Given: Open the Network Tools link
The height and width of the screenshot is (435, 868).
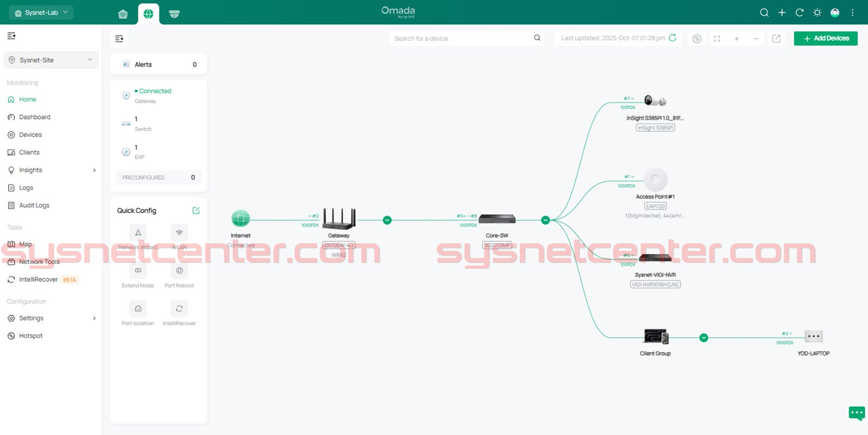Looking at the screenshot, I should (39, 262).
